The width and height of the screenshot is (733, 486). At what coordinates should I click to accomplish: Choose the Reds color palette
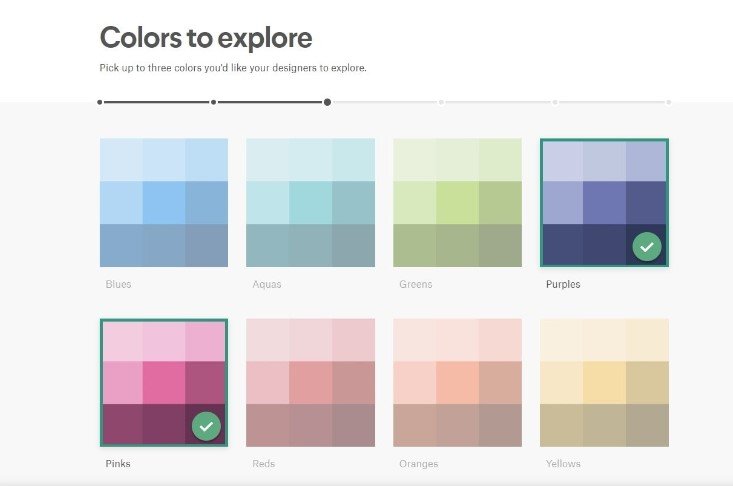point(310,382)
